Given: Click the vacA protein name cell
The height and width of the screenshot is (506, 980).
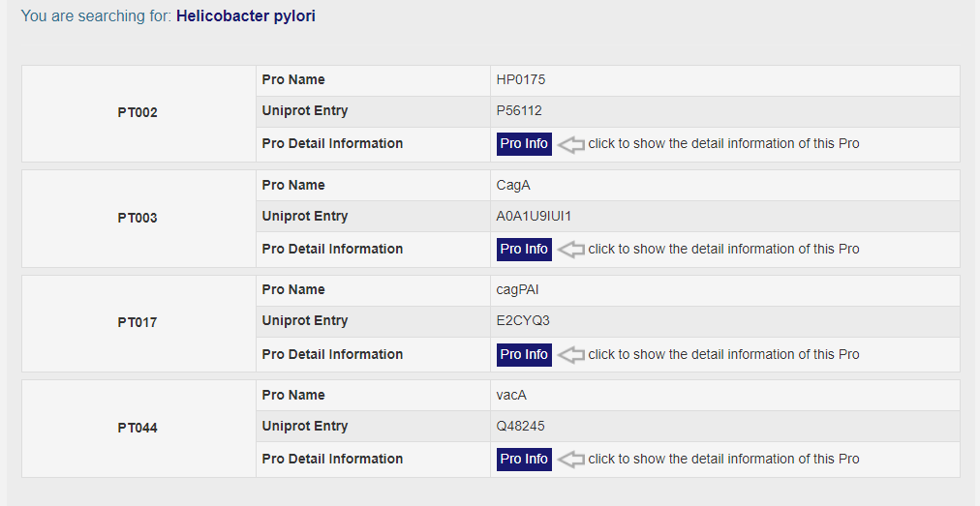Looking at the screenshot, I should coord(511,395).
